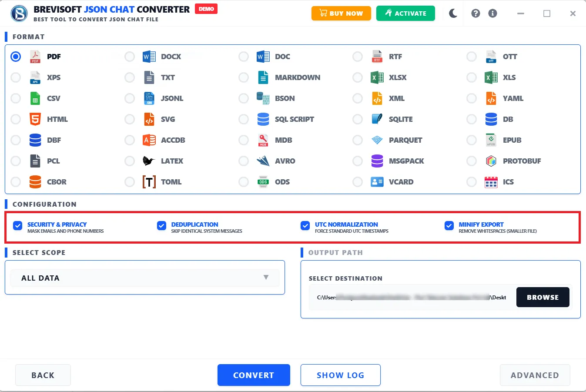Viewport: 586px width, 392px height.
Task: Click the ACCDB Access icon
Action: click(149, 140)
